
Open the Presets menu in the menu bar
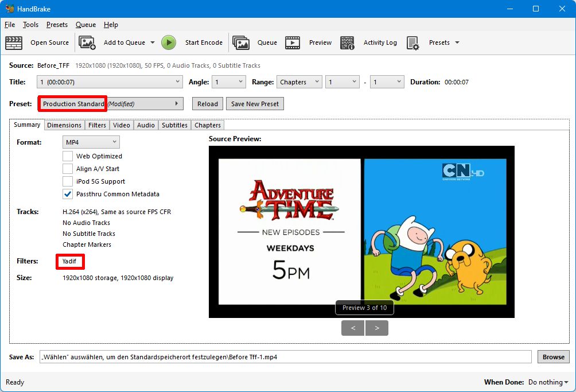point(57,25)
